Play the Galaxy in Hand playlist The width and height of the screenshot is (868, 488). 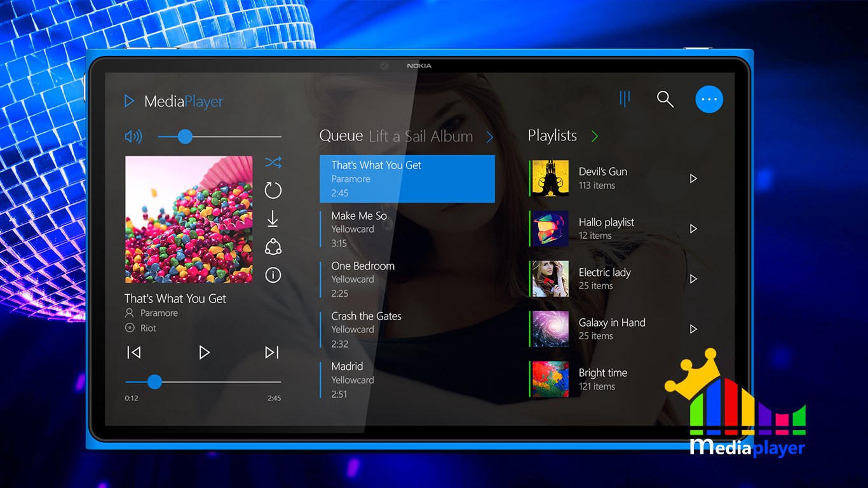[x=693, y=329]
